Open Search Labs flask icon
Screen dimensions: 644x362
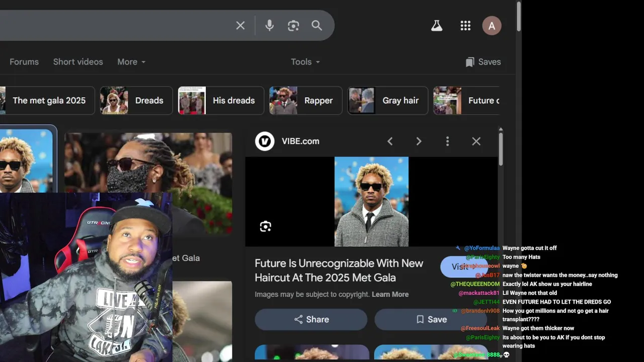(x=437, y=26)
